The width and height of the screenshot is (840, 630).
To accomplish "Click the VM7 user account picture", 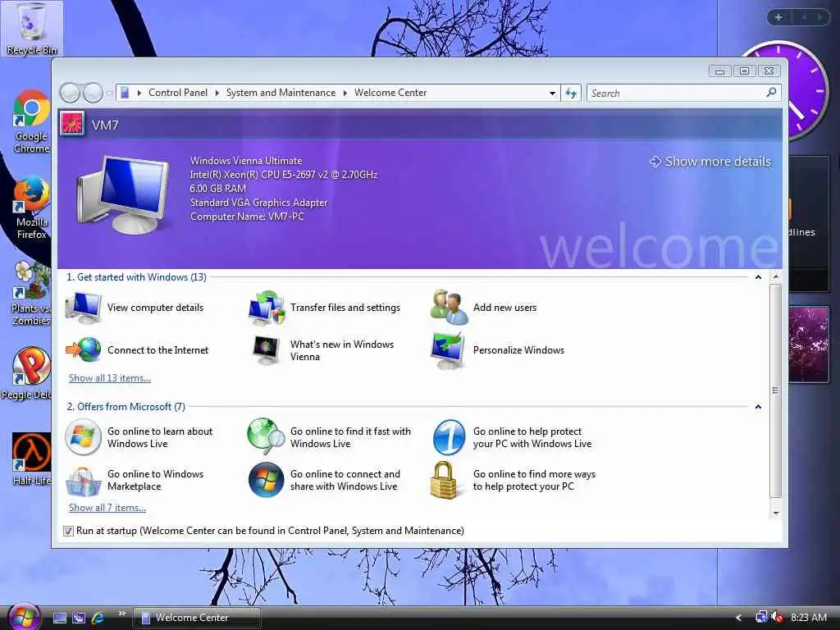I will click(72, 124).
